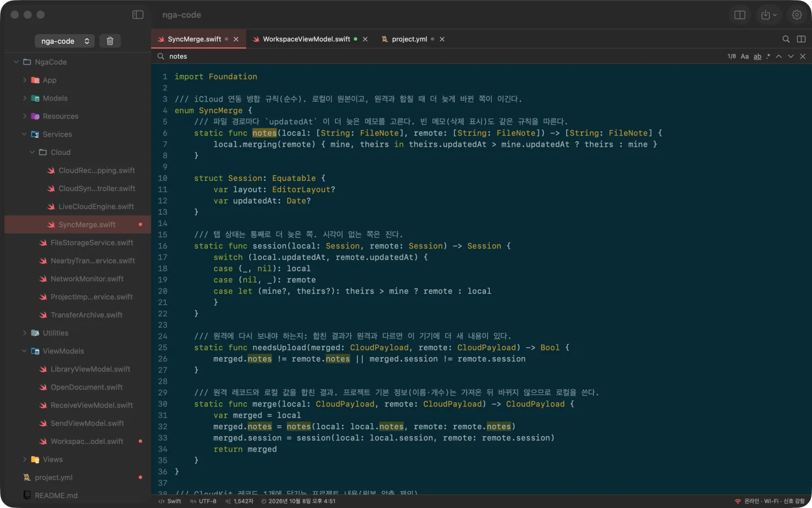
Task: Open the nga-code project selector dropdown
Action: [x=65, y=41]
